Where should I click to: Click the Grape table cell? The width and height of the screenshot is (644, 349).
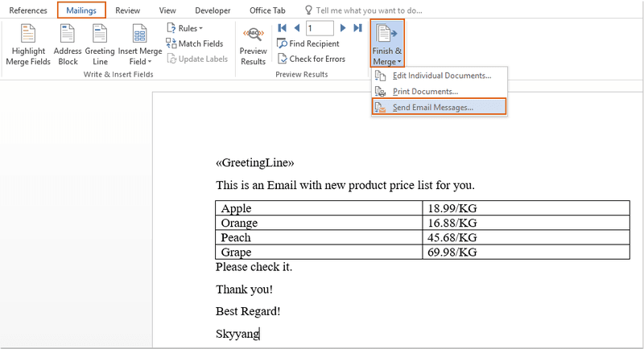click(x=319, y=252)
